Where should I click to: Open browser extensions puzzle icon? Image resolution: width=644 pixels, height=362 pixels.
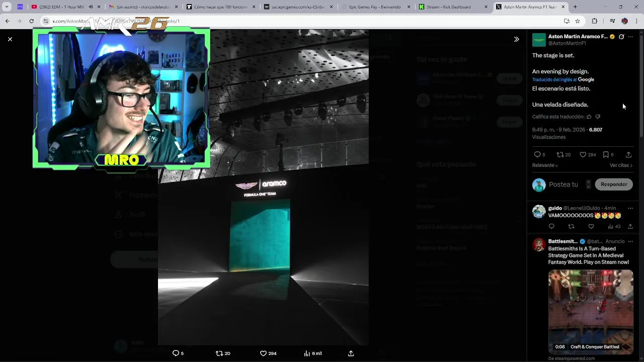595,21
